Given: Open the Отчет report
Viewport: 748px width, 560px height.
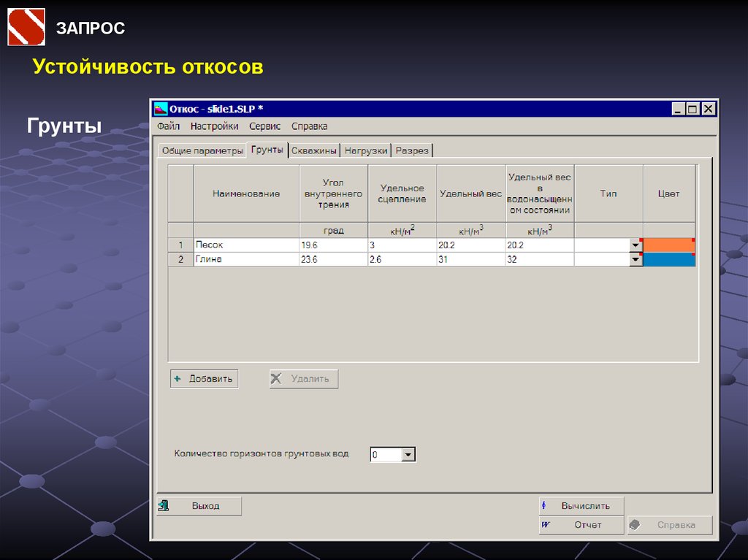Looking at the screenshot, I should [581, 525].
